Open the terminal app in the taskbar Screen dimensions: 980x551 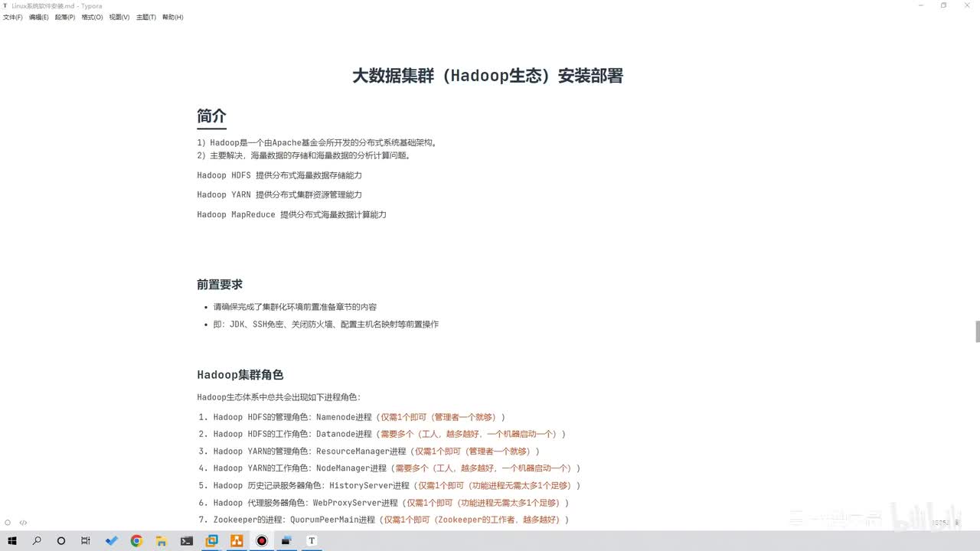tap(187, 541)
